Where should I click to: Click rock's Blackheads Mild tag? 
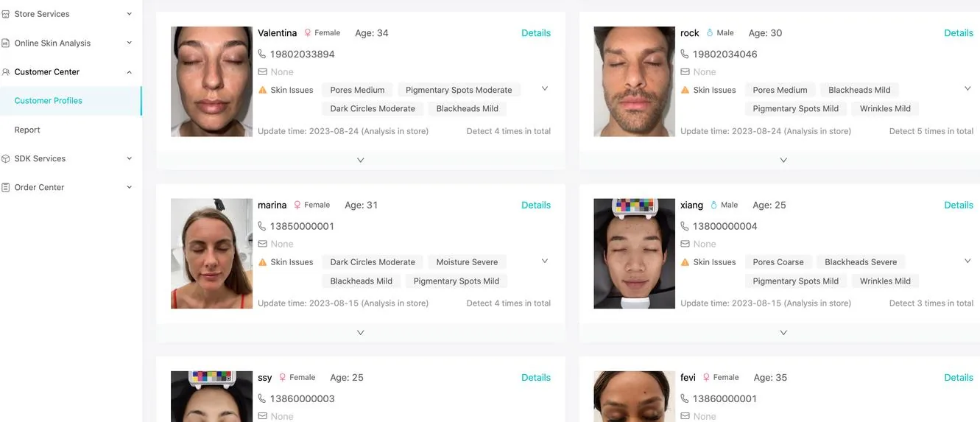[x=859, y=90]
